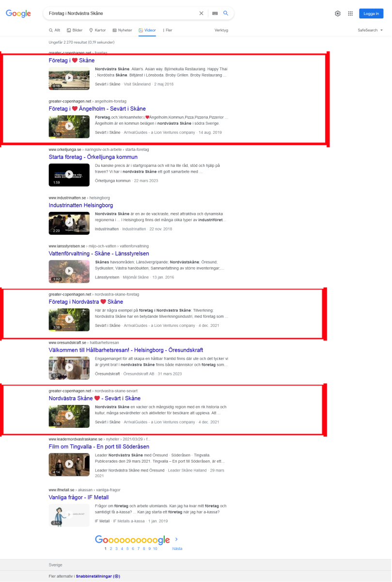The height and width of the screenshot is (582, 392).
Task: Switch to the Kartor tab
Action: pyautogui.click(x=97, y=30)
